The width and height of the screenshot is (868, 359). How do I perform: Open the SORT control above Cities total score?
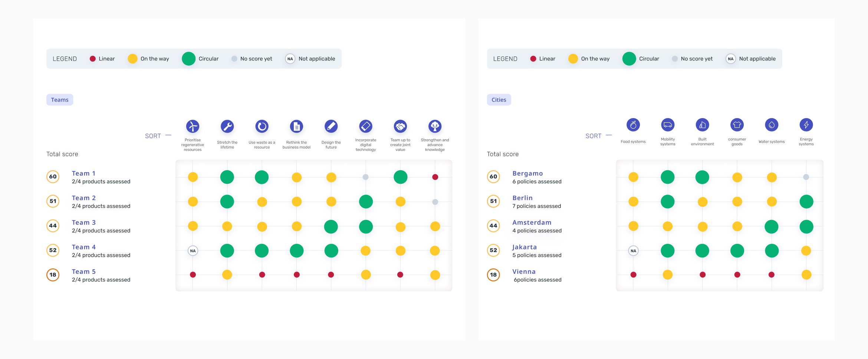tap(599, 136)
